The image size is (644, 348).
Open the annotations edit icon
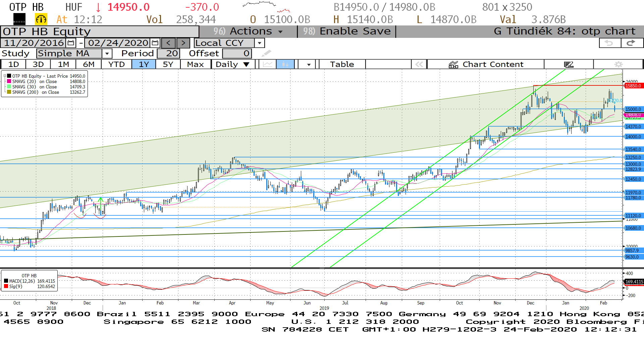pos(569,64)
